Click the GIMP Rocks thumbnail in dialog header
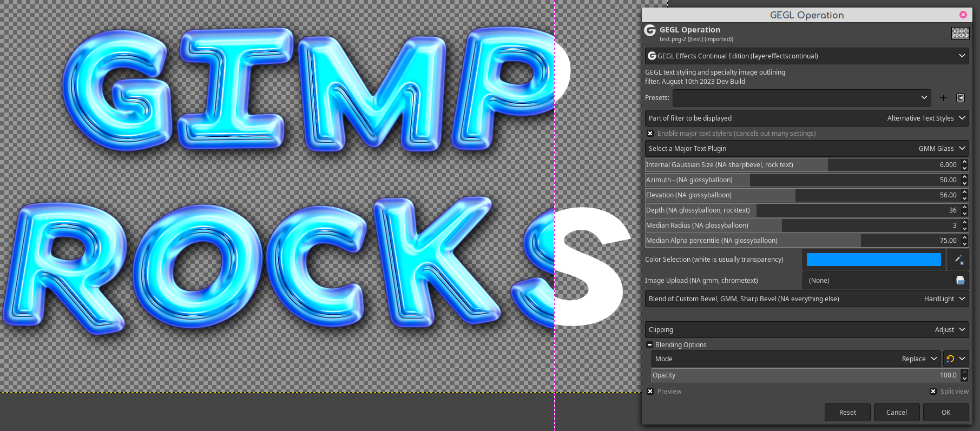 click(960, 33)
